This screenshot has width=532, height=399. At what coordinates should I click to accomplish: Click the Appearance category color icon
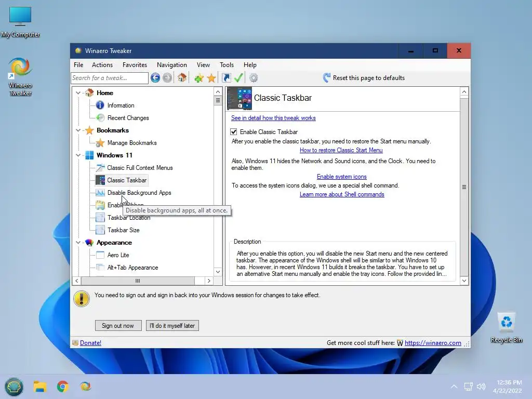[89, 243]
